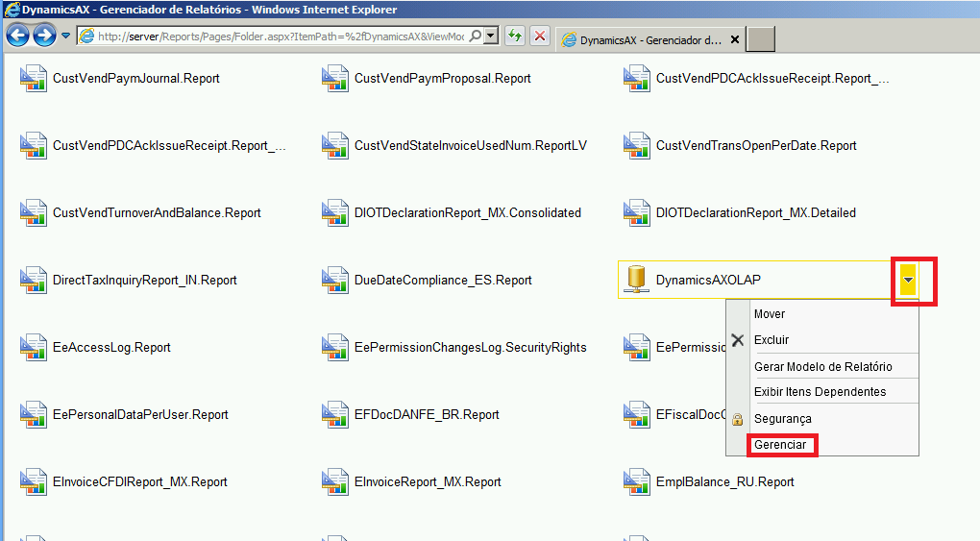This screenshot has height=541, width=980.
Task: Open the EInvoiceReport_MX.Report link
Action: [x=428, y=482]
